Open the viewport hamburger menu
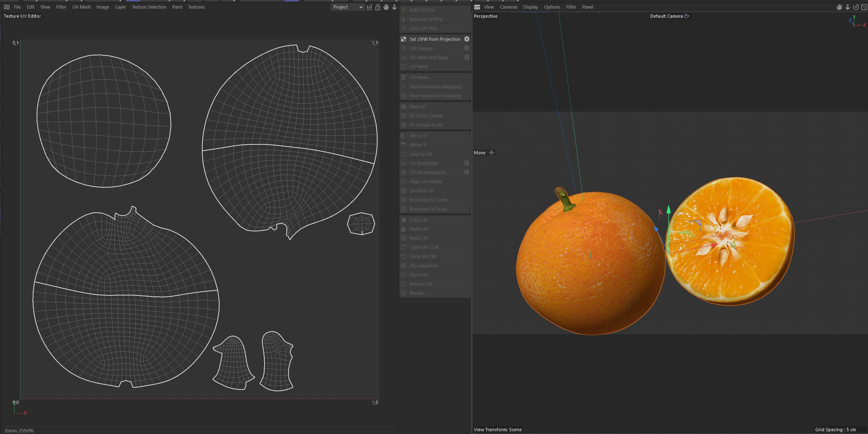The width and height of the screenshot is (868, 434). point(477,7)
